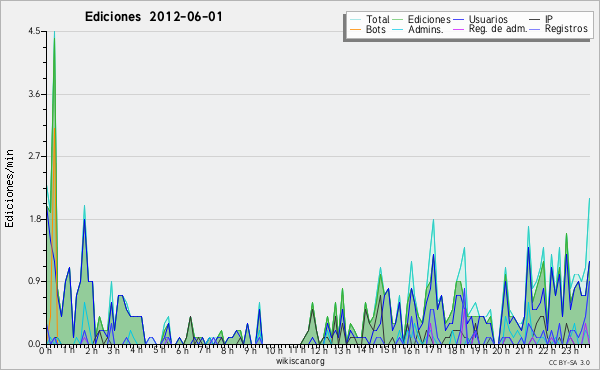Click the y-axis value 0.9
600x370 pixels.
(x=34, y=281)
